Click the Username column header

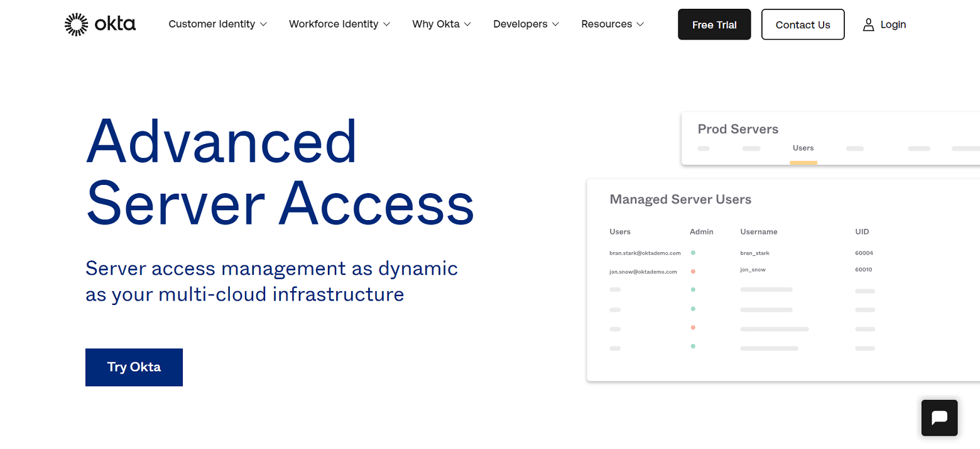tap(759, 231)
